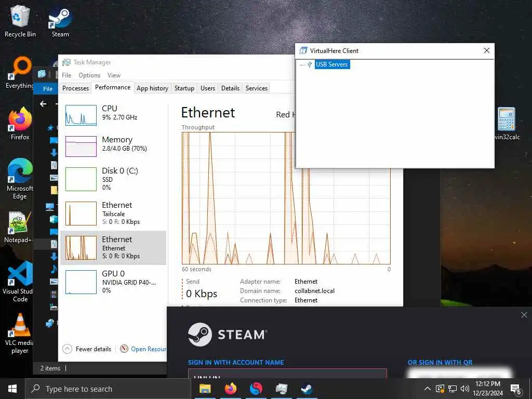Collapse Task Manager with Fewer details
The image size is (532, 399).
click(x=87, y=349)
